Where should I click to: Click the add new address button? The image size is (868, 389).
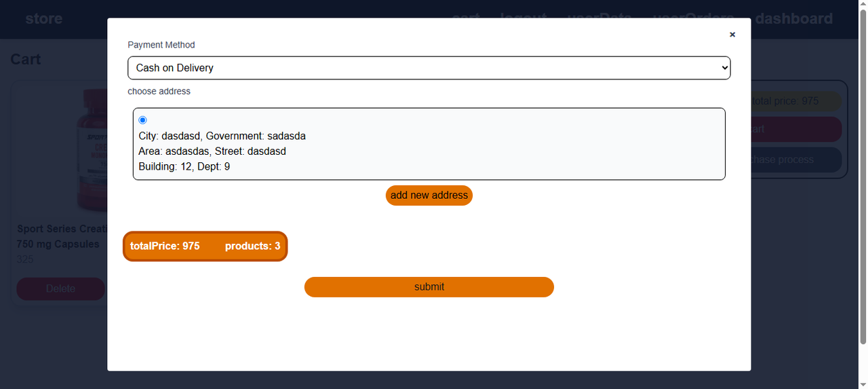pos(429,196)
